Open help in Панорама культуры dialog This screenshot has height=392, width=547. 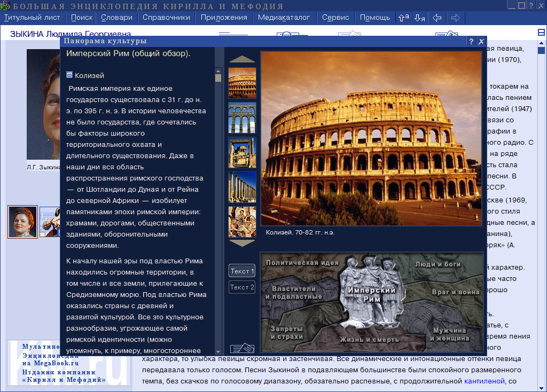[x=471, y=42]
